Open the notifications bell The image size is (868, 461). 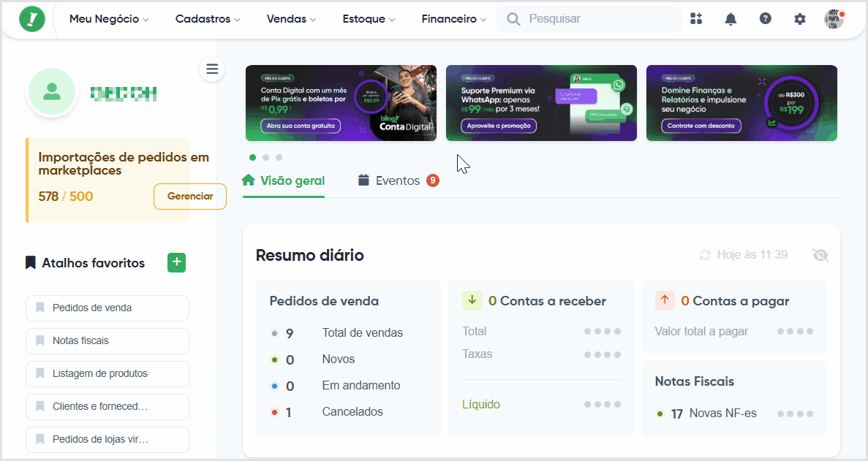[x=731, y=19]
